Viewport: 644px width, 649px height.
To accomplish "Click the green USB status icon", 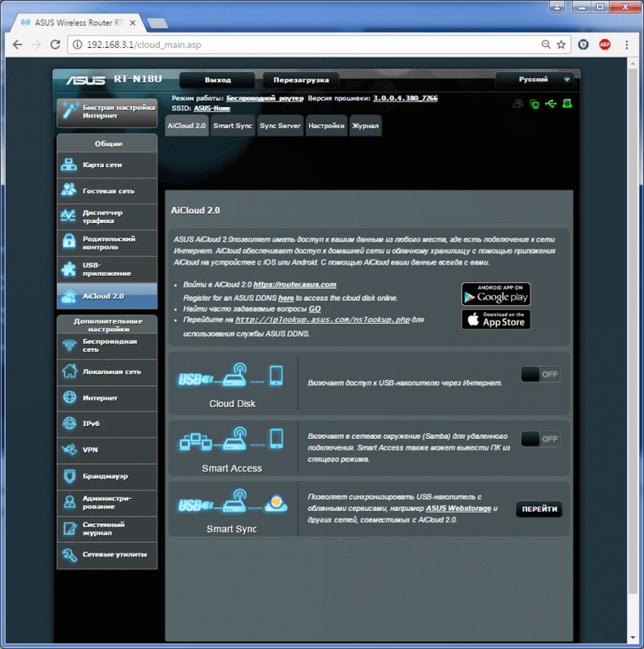I will coord(551,104).
